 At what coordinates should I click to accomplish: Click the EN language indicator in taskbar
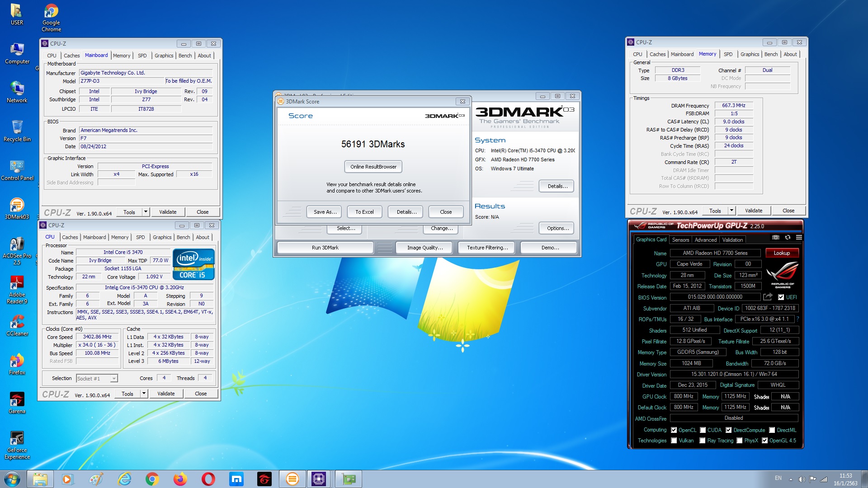coord(778,478)
